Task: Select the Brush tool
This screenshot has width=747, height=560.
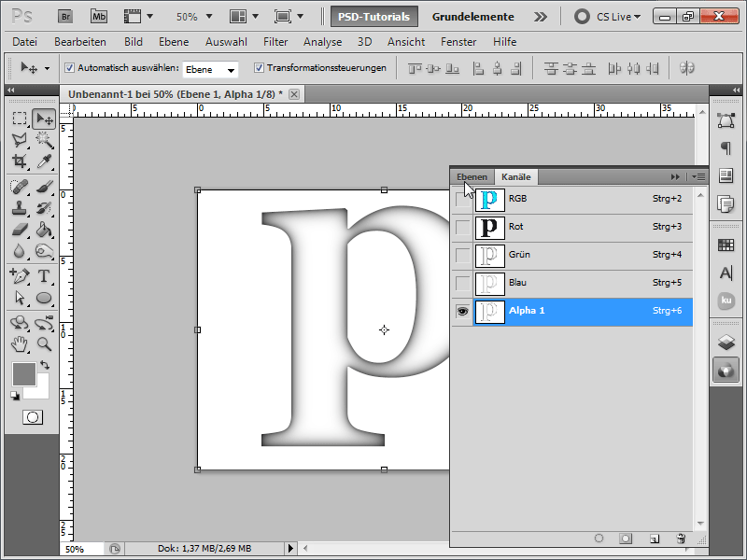Action: [x=44, y=187]
